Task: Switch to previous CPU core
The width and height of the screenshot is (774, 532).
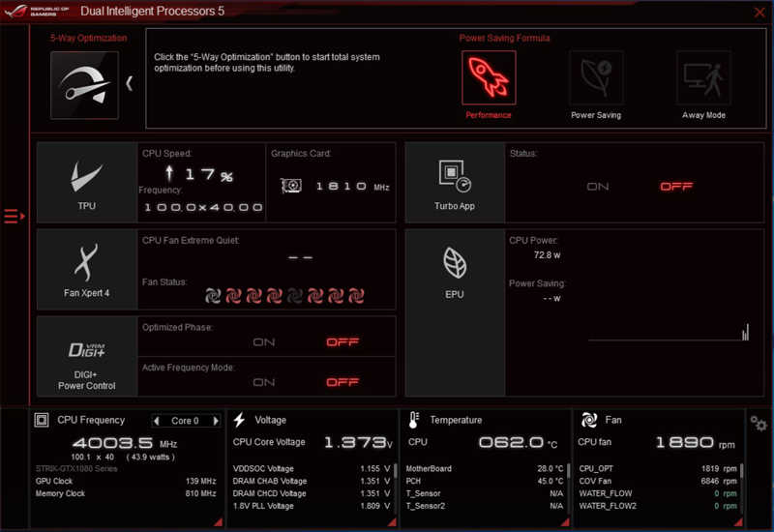Action: [157, 421]
